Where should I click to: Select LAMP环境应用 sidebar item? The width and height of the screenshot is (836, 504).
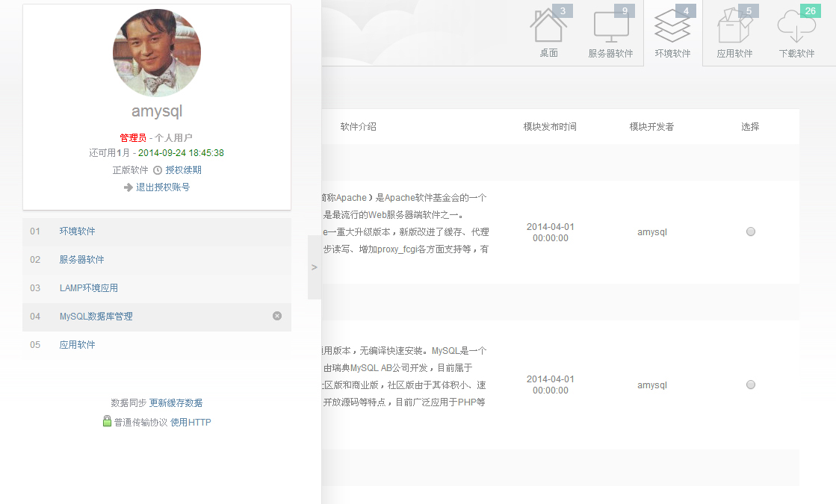pyautogui.click(x=89, y=288)
